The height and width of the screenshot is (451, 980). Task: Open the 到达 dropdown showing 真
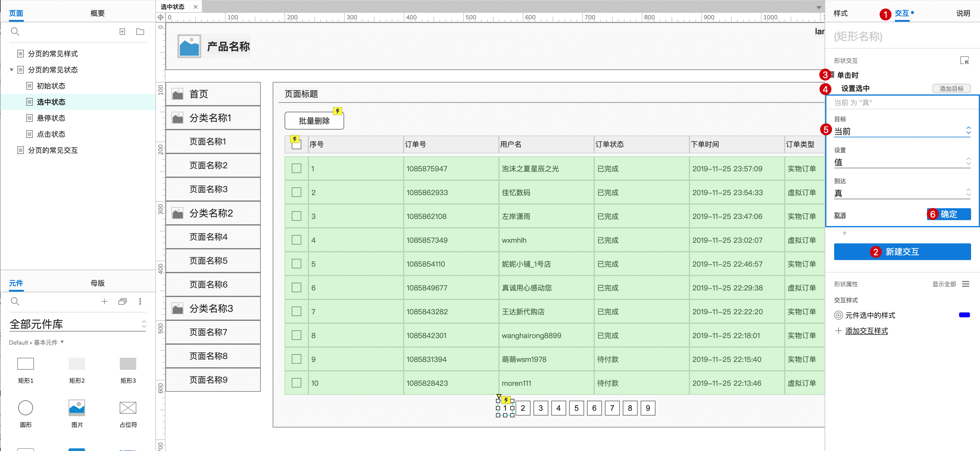pyautogui.click(x=902, y=193)
